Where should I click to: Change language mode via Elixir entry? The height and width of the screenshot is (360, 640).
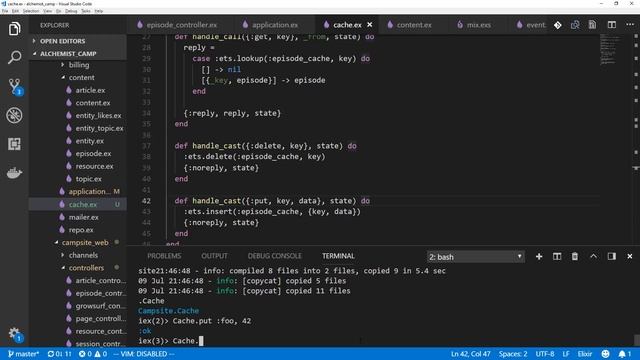click(584, 354)
